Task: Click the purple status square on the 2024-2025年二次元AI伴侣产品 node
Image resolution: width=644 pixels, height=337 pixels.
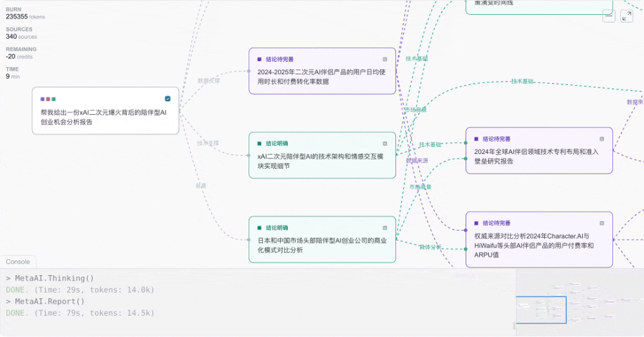Action: (259, 59)
